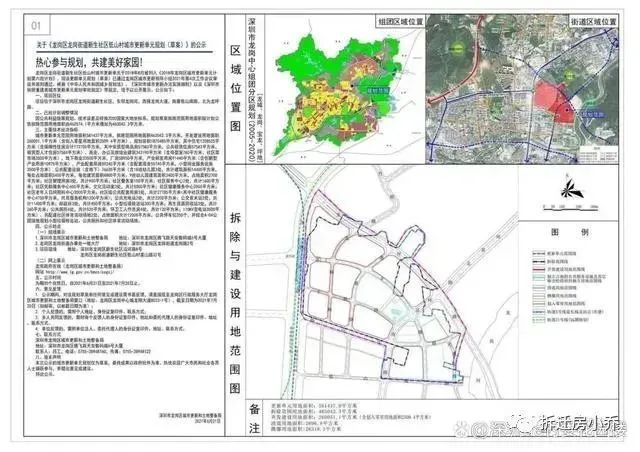The image size is (640, 452).
Task: Click the "组团区域位置" map caption
Action: [400, 21]
